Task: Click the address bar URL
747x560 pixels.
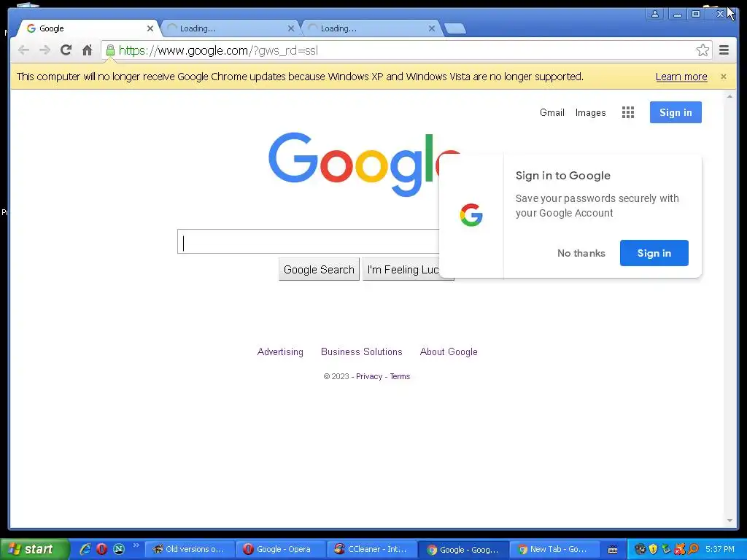Action: (x=218, y=50)
